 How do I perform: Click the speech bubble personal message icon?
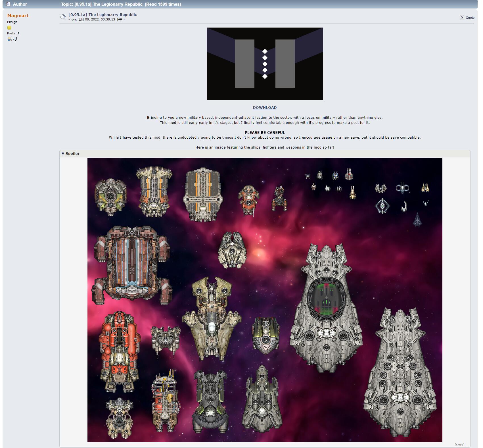click(15, 39)
